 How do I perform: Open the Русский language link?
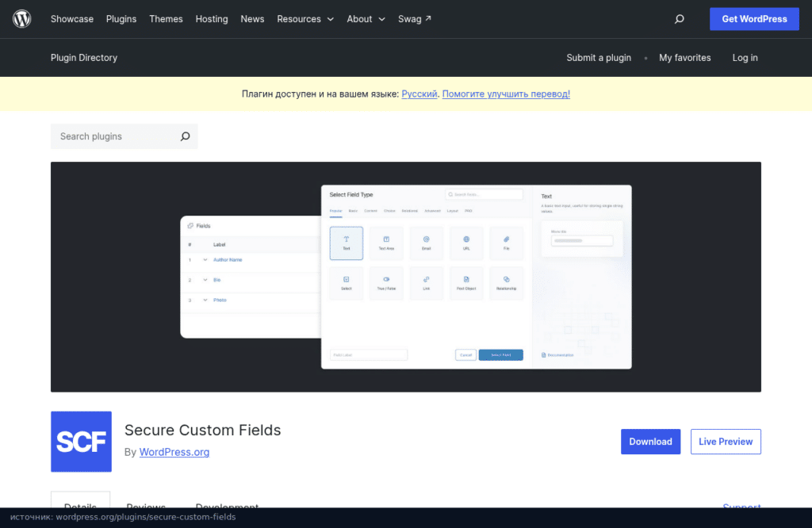(x=419, y=94)
